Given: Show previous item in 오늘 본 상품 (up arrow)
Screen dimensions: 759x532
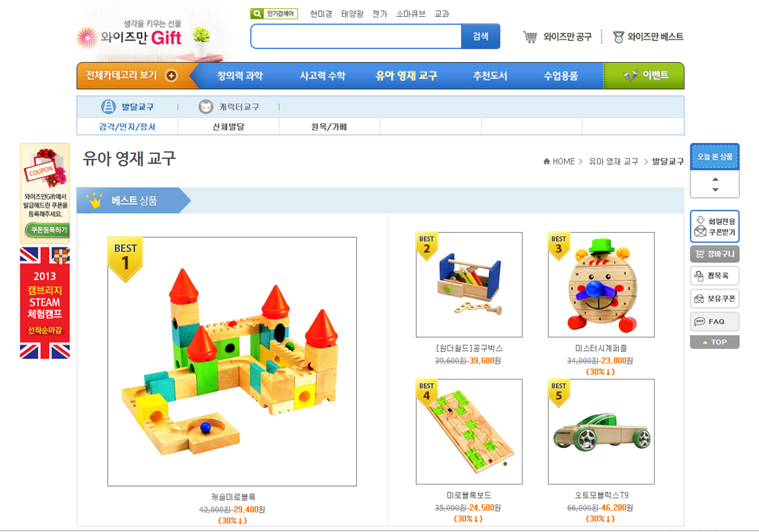Looking at the screenshot, I should pyautogui.click(x=715, y=179).
